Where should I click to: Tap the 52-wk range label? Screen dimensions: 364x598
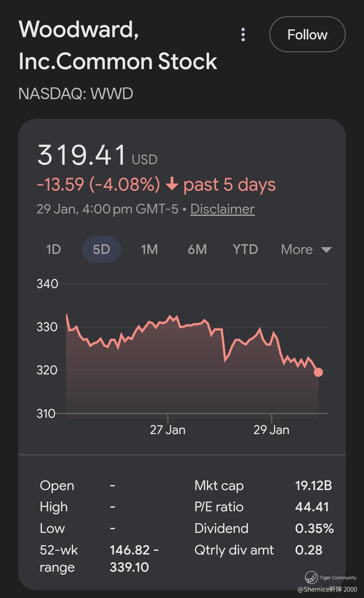59,559
